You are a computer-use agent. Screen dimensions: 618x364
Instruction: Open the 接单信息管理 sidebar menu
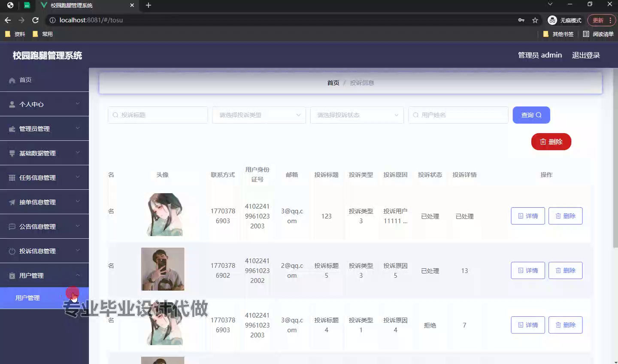click(x=44, y=202)
